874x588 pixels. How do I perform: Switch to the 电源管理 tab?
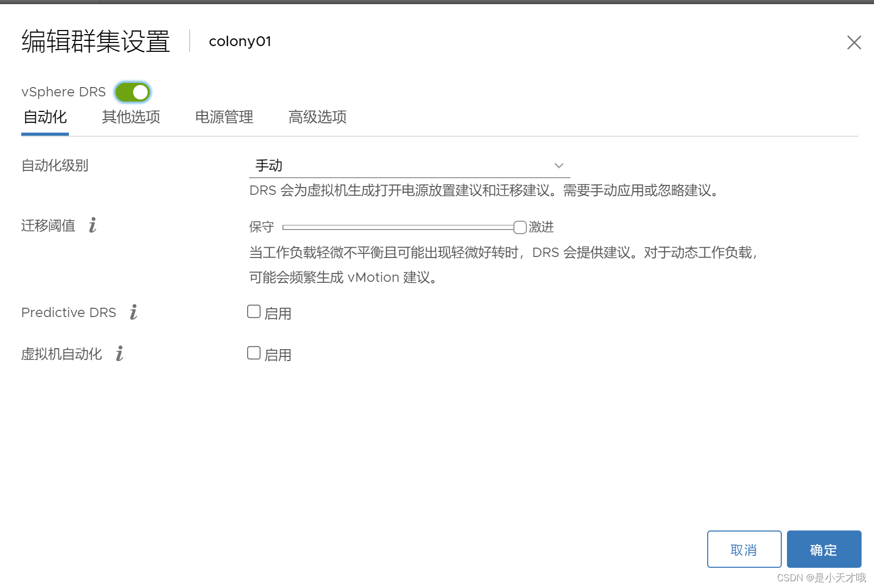[x=223, y=117]
